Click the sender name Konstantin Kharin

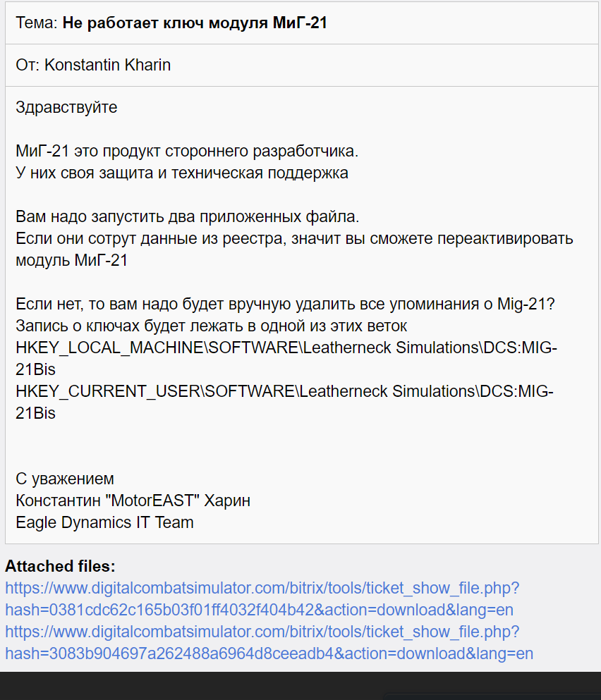pos(108,65)
